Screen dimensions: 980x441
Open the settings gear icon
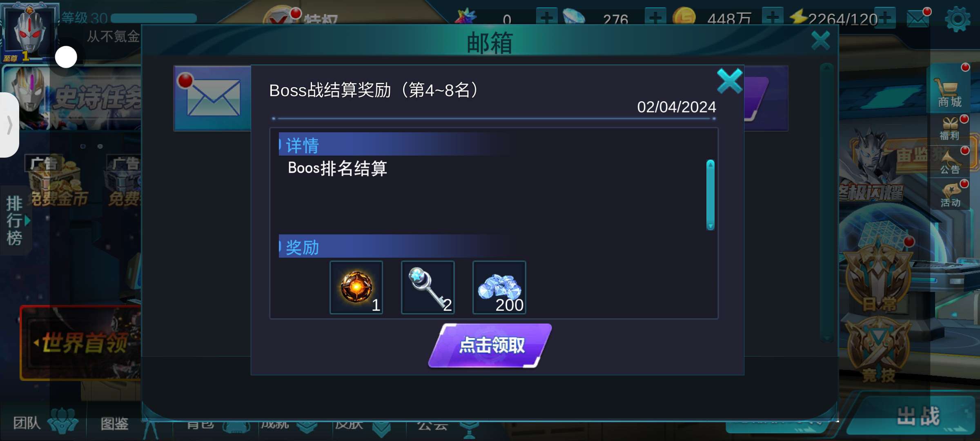tap(958, 19)
